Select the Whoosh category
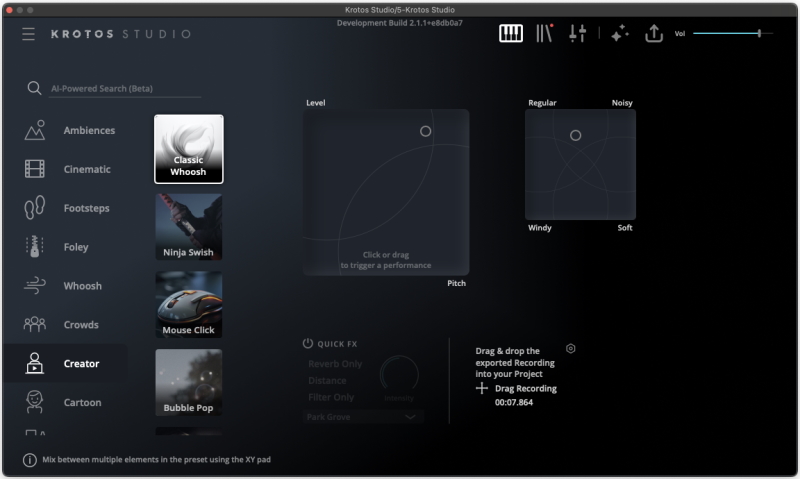Screen dimensions: 800x479 pyautogui.click(x=83, y=286)
